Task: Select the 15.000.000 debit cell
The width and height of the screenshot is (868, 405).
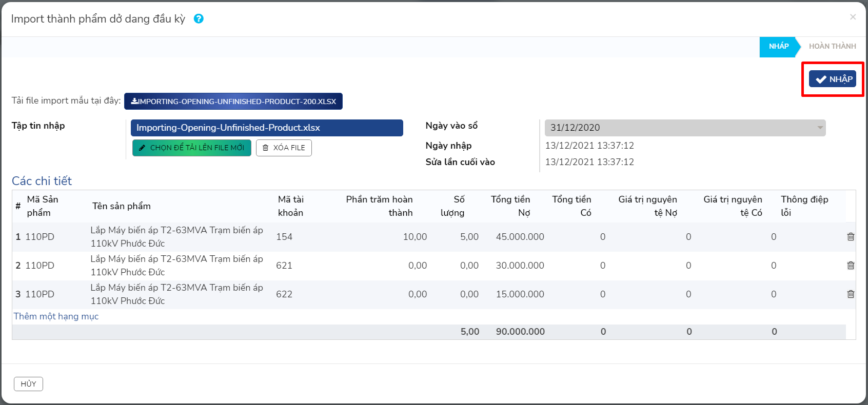Action: (x=520, y=294)
